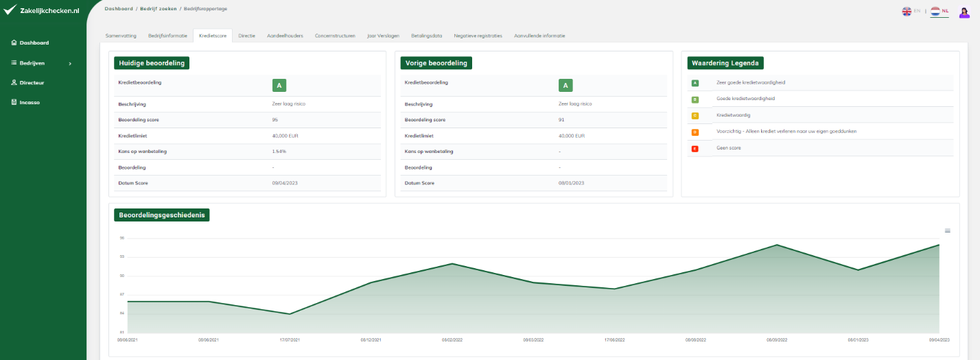Select the score value 95
Screen dimensions: 980x360
point(275,119)
